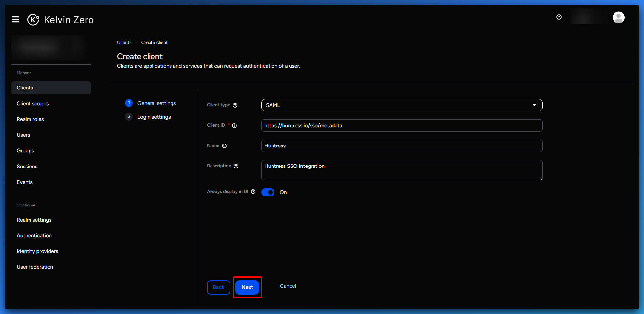Click into the Name field containing Huntress
The width and height of the screenshot is (644, 314).
click(x=402, y=146)
